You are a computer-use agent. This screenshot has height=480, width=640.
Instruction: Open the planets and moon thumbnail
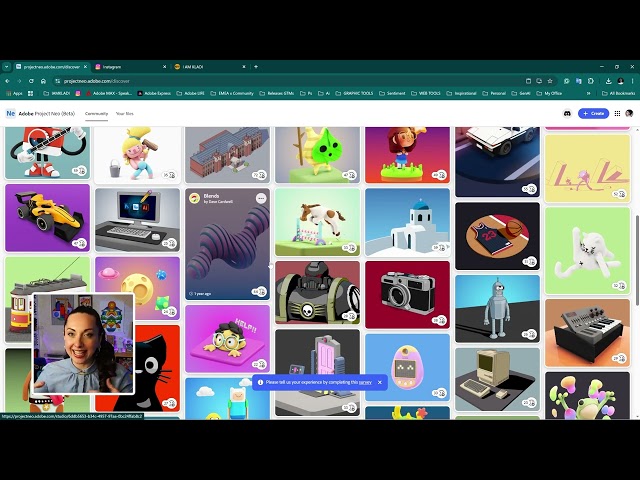click(137, 288)
